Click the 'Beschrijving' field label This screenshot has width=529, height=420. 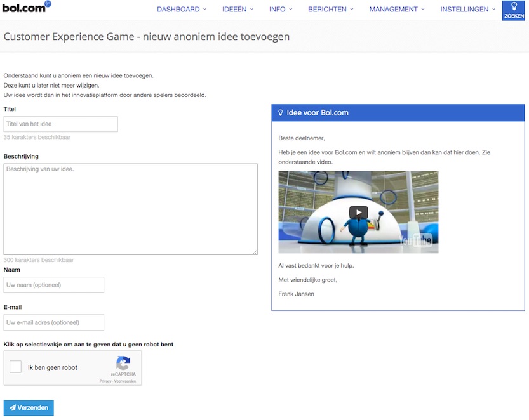[x=21, y=157]
